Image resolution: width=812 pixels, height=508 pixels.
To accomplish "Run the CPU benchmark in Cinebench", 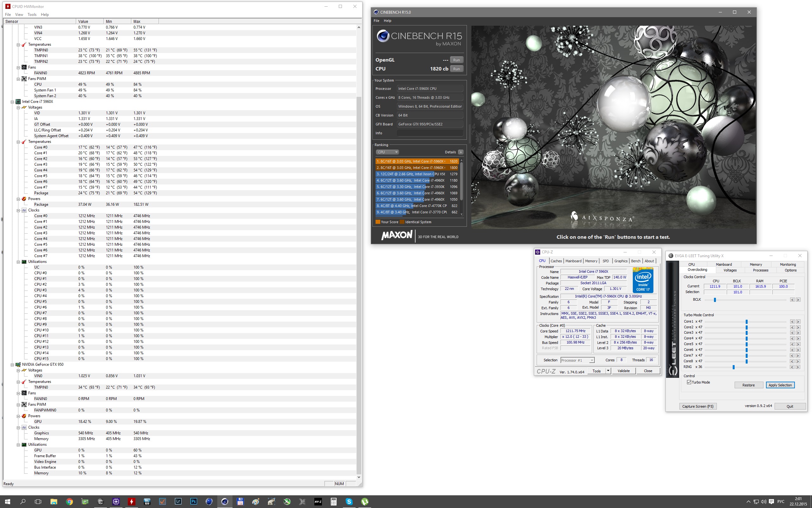I will click(456, 69).
